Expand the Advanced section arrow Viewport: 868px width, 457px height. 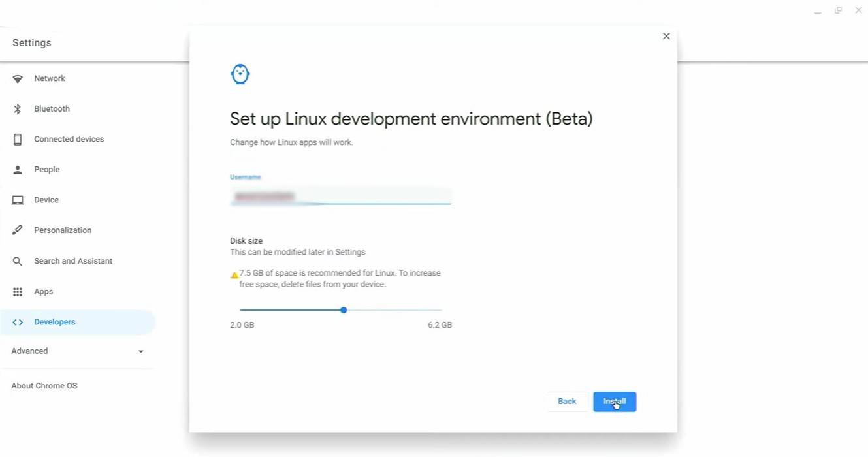[140, 351]
